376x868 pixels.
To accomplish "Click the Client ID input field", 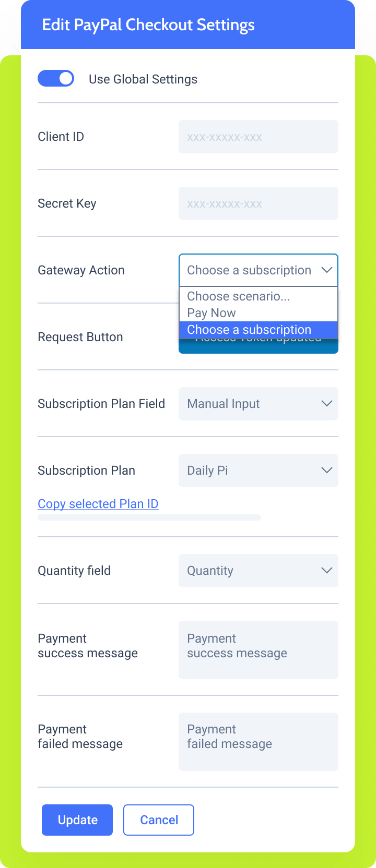I will 258,136.
